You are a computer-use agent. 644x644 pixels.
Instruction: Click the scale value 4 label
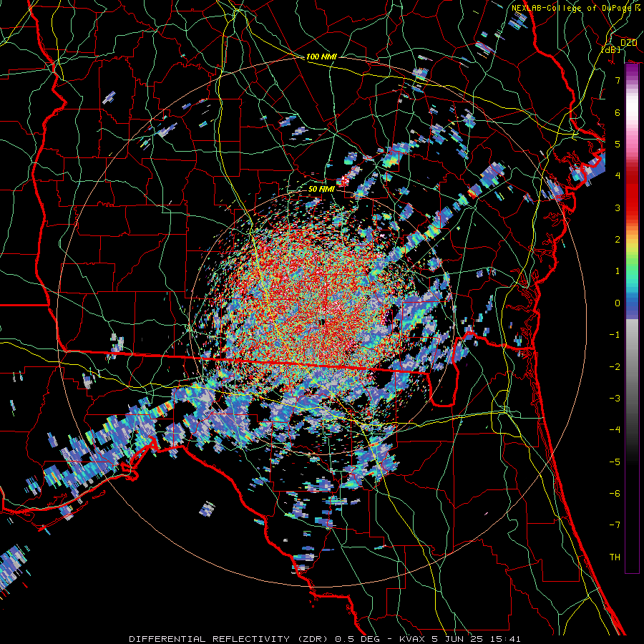pyautogui.click(x=618, y=176)
